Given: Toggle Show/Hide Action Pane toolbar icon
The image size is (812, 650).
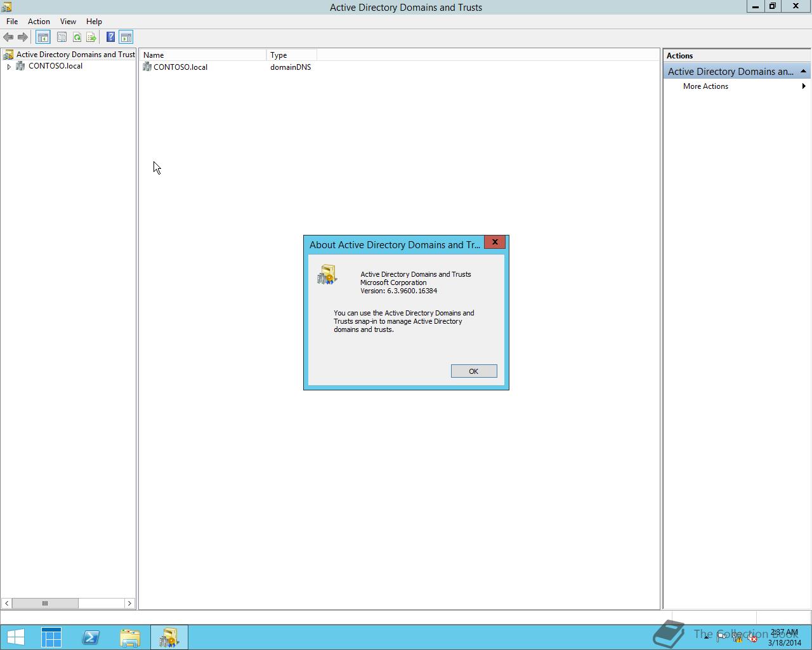Looking at the screenshot, I should tap(126, 37).
